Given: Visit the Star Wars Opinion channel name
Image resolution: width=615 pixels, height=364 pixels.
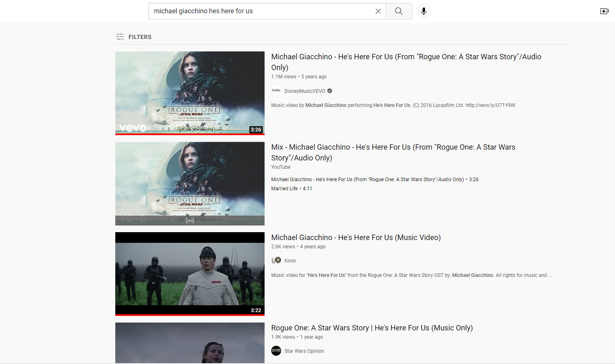Looking at the screenshot, I should tap(304, 351).
